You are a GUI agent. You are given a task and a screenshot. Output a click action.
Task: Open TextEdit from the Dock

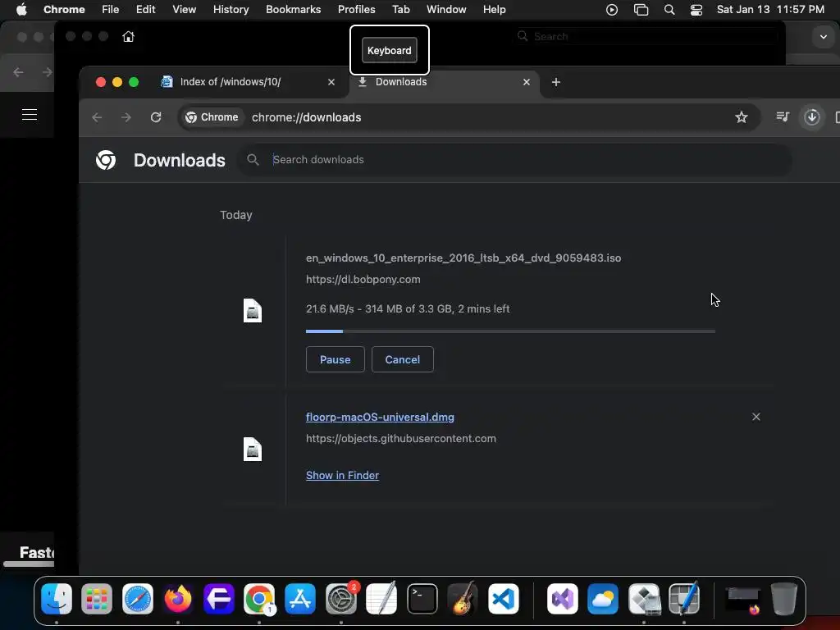click(x=381, y=598)
